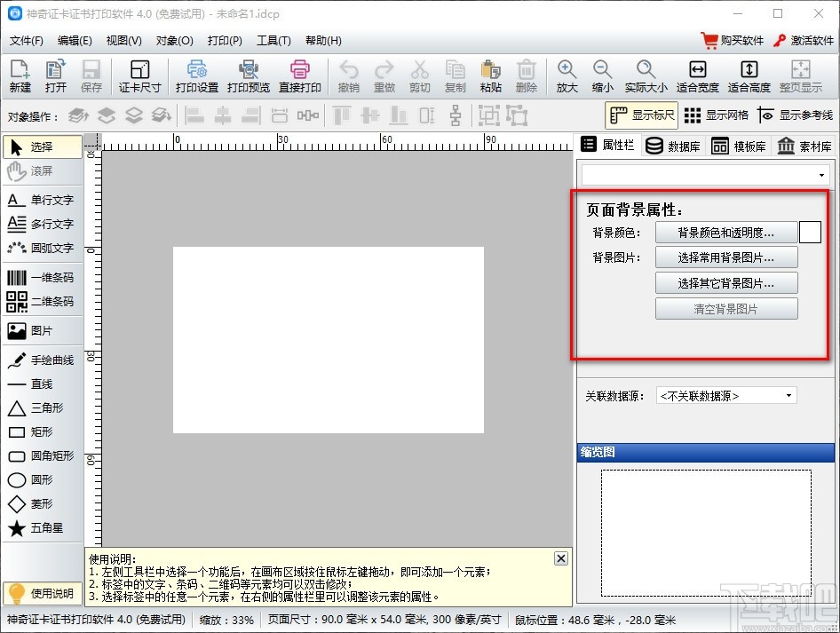Open the 编辑(E) menu
The image size is (840, 633).
point(75,41)
